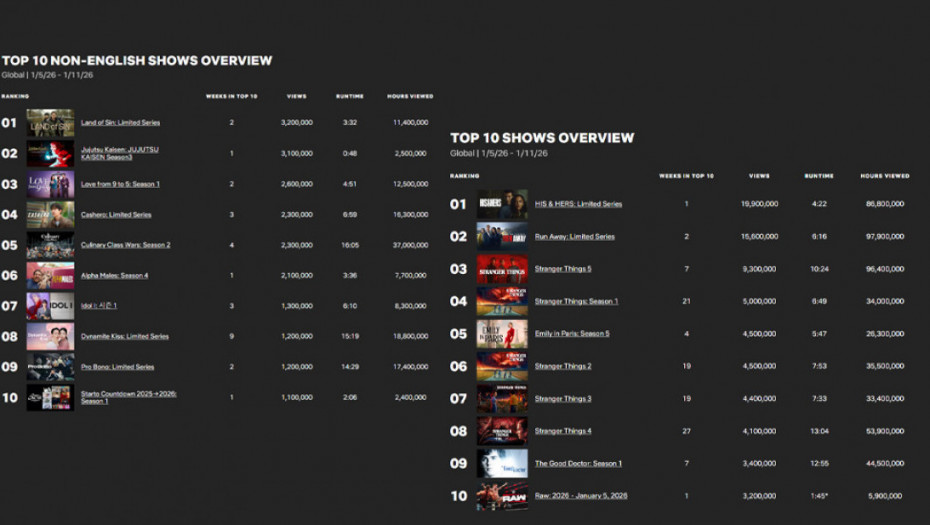Screen dimensions: 930x525
Task: Select the Stranger Things: Season 1 thumbnail
Action: (x=502, y=301)
